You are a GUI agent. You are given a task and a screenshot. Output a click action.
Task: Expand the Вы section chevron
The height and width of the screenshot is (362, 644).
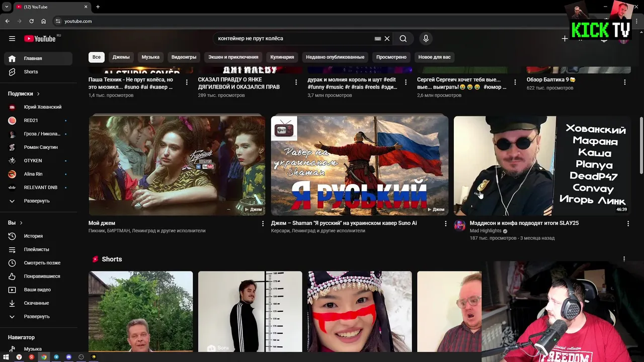click(x=21, y=223)
